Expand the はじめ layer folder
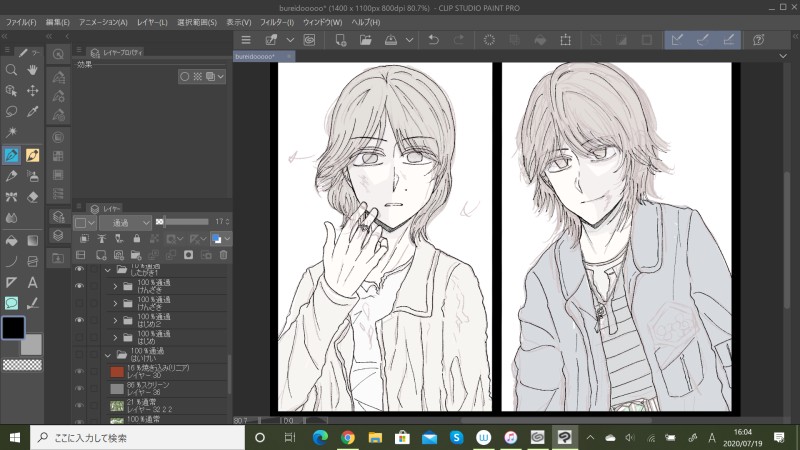Screen dimensions: 800x450 [x=115, y=337]
